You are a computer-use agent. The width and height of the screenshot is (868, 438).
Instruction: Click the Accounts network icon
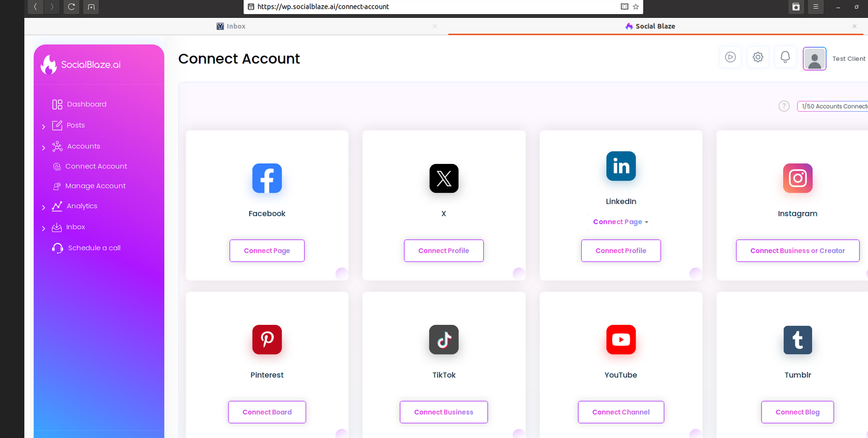pyautogui.click(x=57, y=146)
